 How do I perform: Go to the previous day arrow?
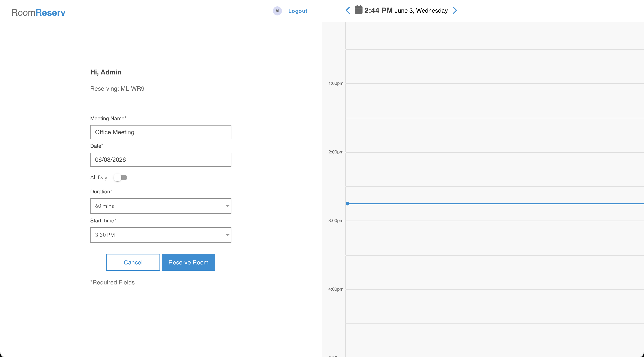point(348,11)
